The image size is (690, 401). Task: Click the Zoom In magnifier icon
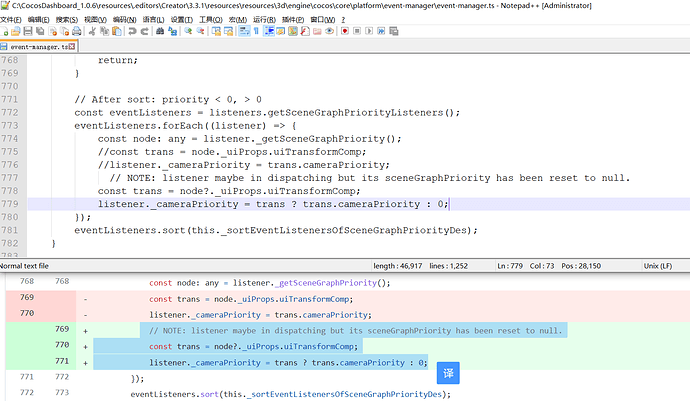pos(188,31)
